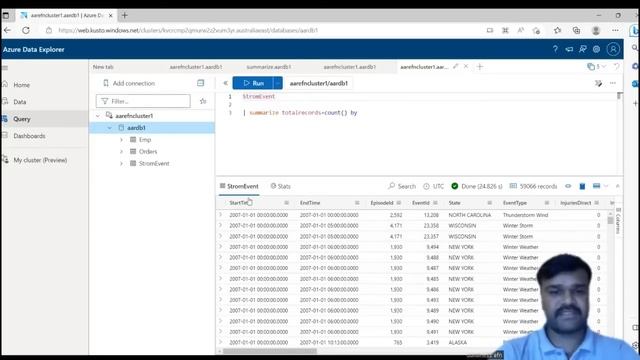
Task: Click Search in results toolbar
Action: (402, 186)
